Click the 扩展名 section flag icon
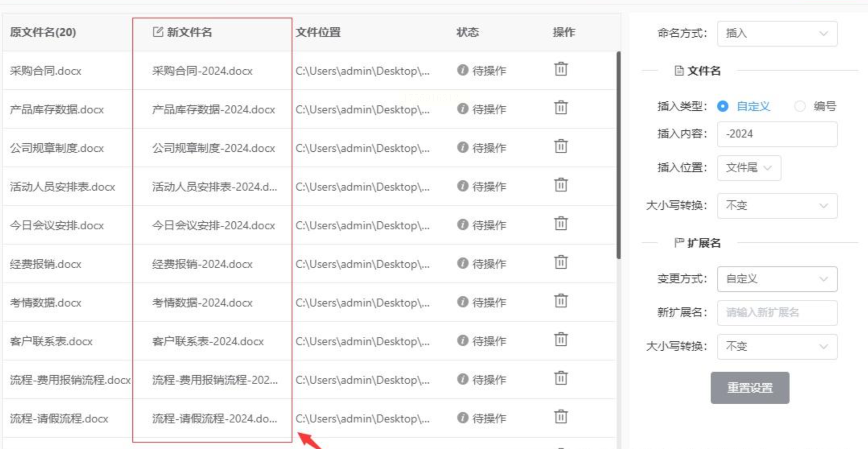The height and width of the screenshot is (449, 868). [x=679, y=243]
